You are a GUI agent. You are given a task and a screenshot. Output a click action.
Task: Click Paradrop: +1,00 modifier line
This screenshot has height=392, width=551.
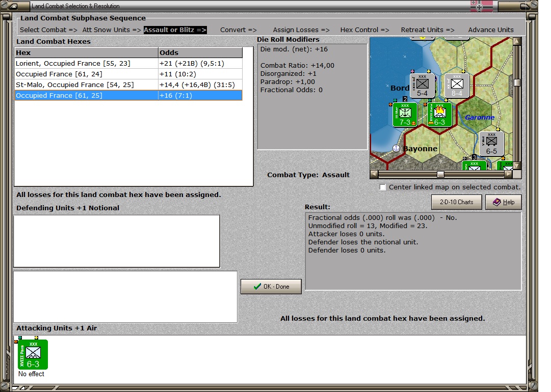click(x=287, y=82)
